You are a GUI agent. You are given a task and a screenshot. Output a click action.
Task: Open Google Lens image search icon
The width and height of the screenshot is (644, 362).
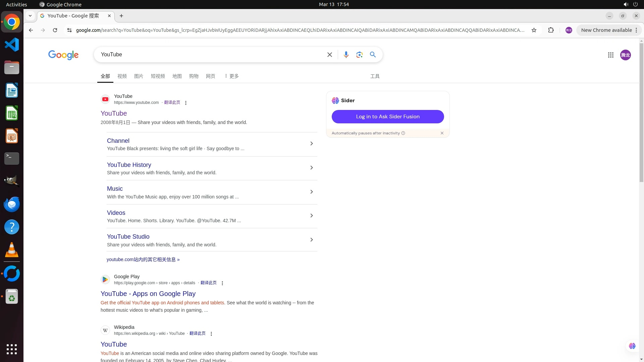coord(359,55)
